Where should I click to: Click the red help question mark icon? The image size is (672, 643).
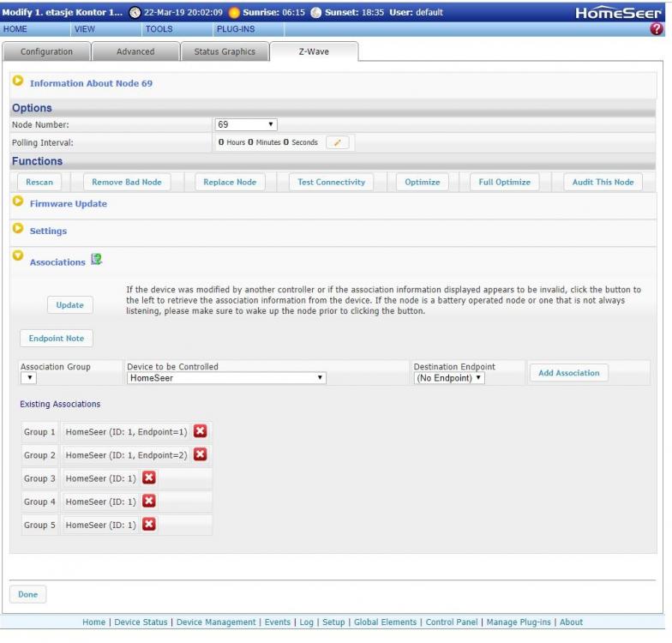pyautogui.click(x=659, y=28)
